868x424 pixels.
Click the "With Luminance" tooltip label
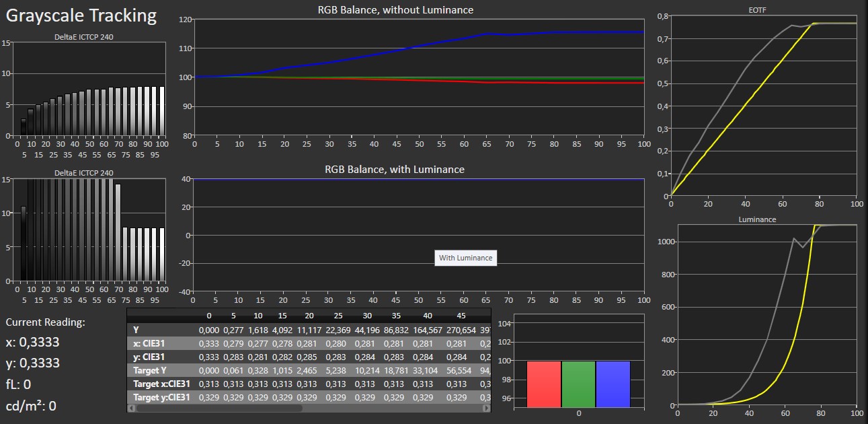coord(465,258)
